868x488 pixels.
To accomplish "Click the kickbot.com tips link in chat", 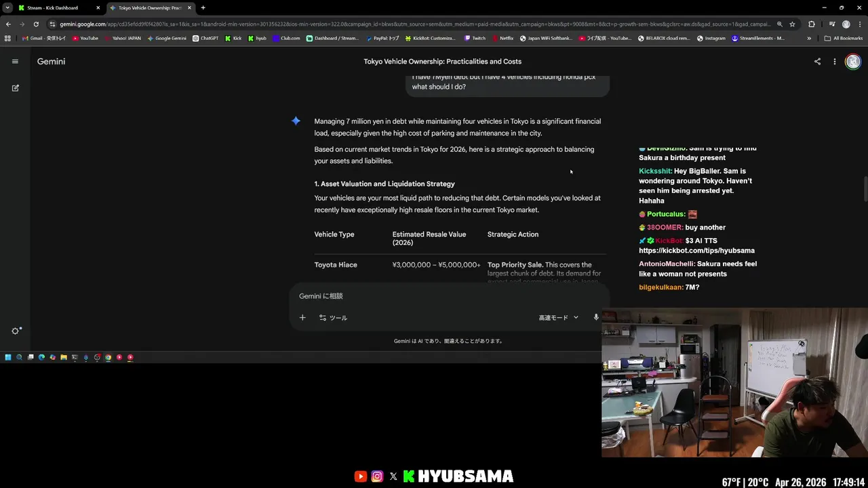I will coord(696,251).
